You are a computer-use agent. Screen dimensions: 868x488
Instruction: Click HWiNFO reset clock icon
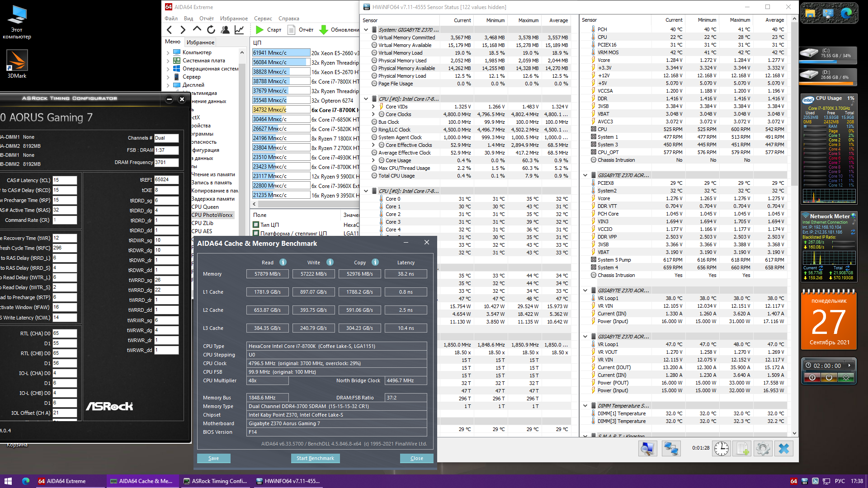coord(721,449)
